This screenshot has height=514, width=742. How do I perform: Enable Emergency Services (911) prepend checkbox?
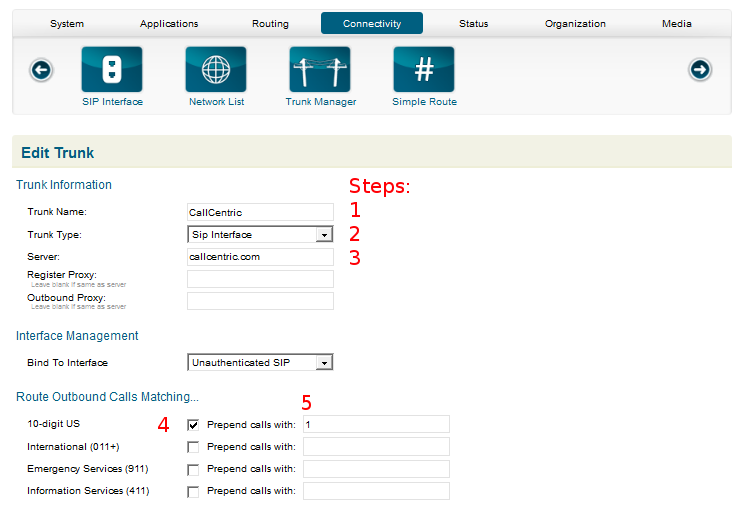[194, 469]
